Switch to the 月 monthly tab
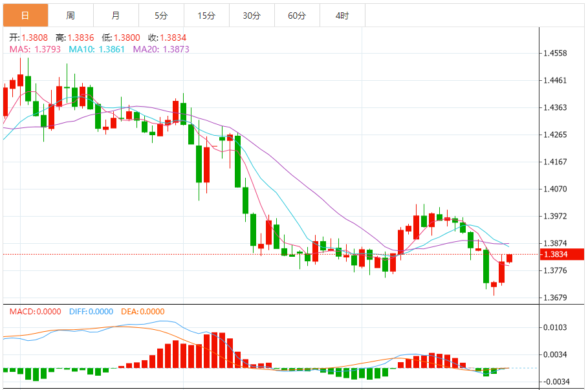The image size is (588, 390). tap(116, 16)
